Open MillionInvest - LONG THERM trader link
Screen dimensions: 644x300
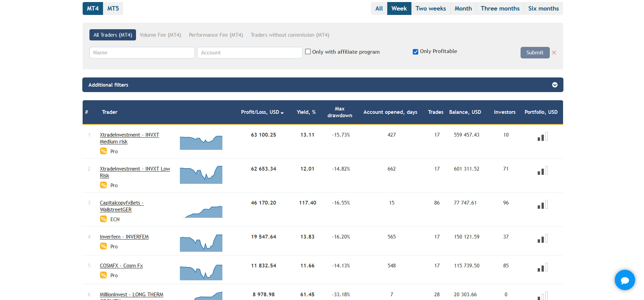point(132,295)
